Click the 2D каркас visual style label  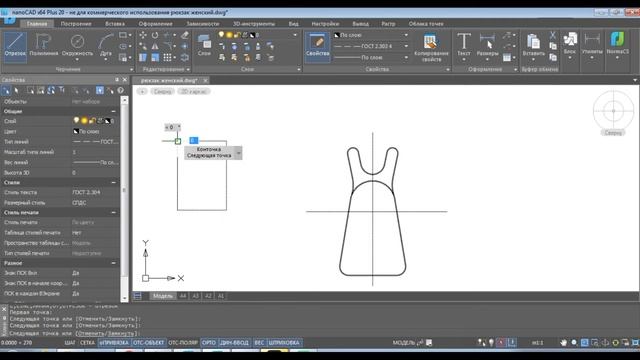194,91
